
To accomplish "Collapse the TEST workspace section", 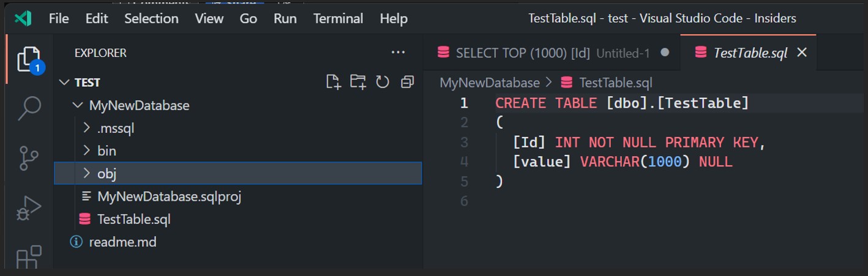I will (x=64, y=83).
